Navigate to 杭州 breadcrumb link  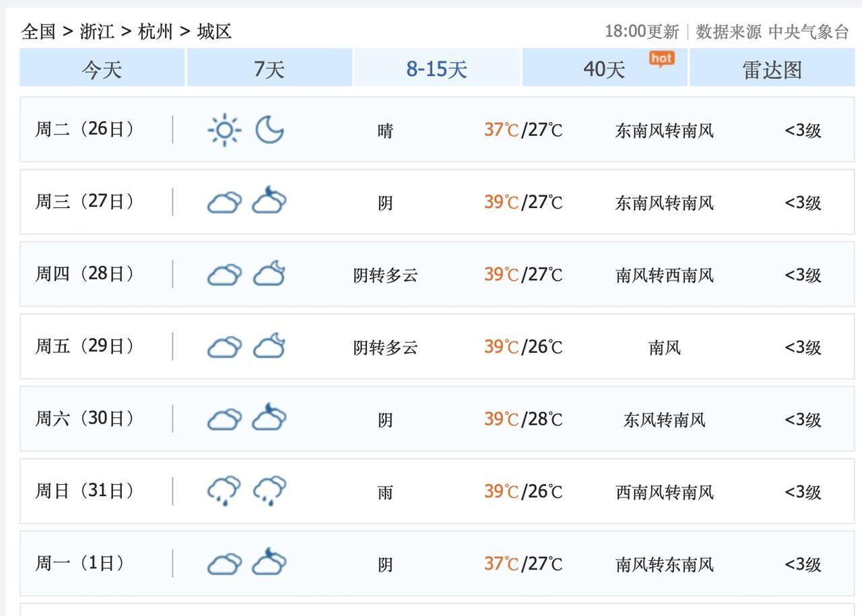[x=156, y=32]
